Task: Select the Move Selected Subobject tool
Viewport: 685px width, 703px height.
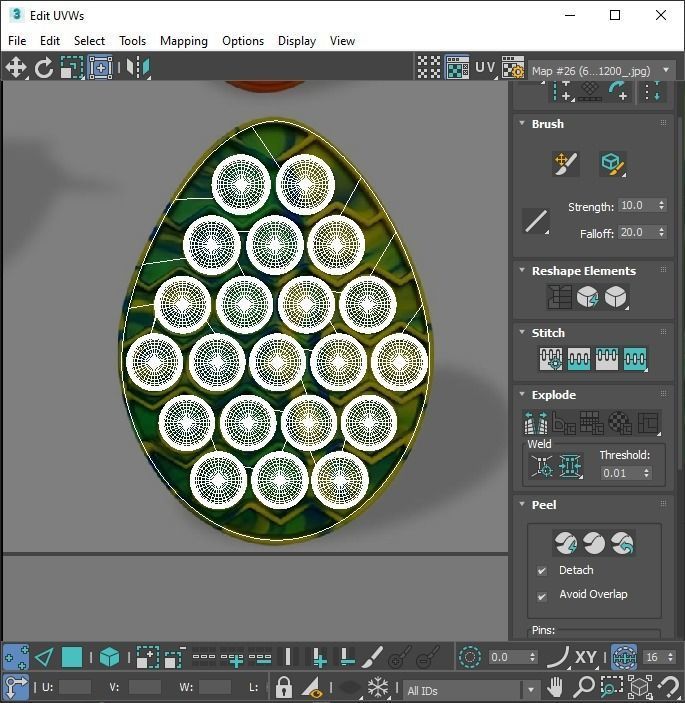Action: (x=16, y=68)
